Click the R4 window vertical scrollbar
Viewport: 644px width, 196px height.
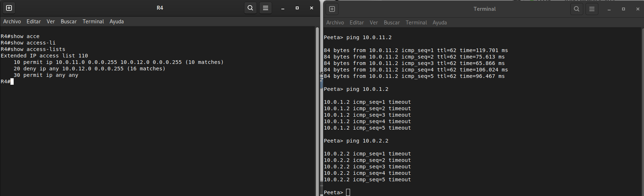(x=317, y=111)
